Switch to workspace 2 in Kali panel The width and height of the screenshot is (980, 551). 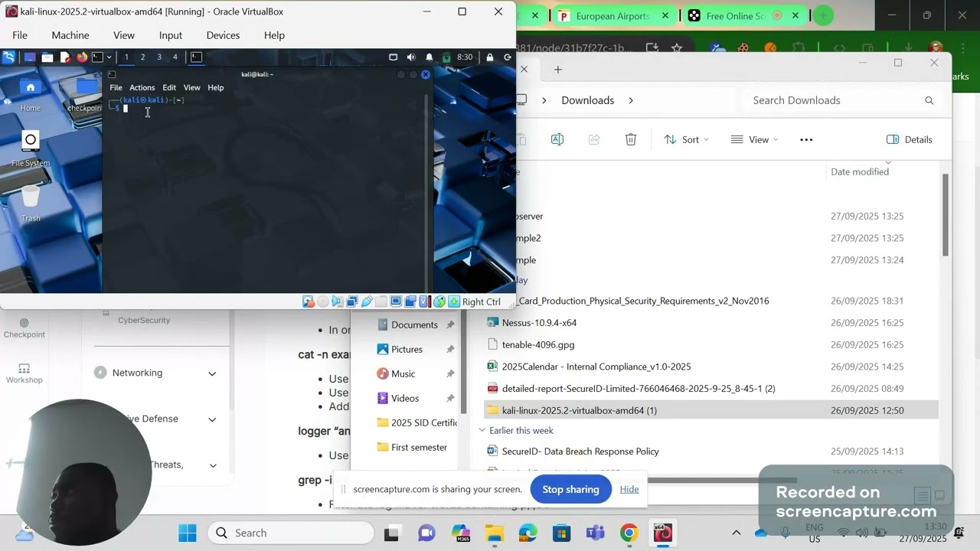click(x=142, y=57)
